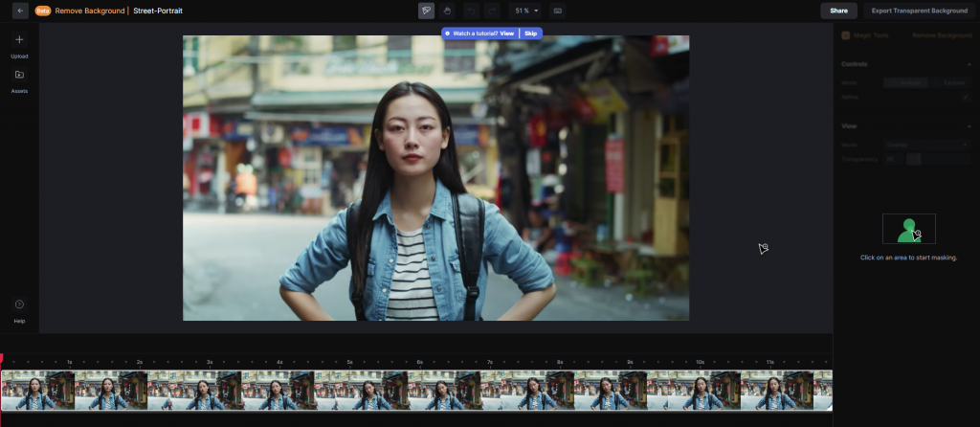Click the timeline at 10s mark
This screenshot has width=980, height=427.
(x=700, y=362)
